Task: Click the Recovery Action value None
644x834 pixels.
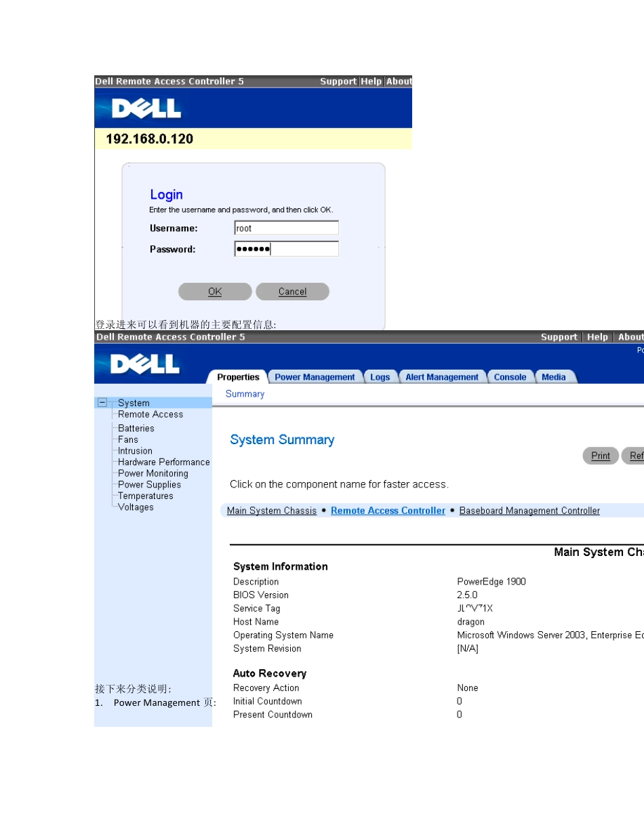Action: (x=468, y=688)
